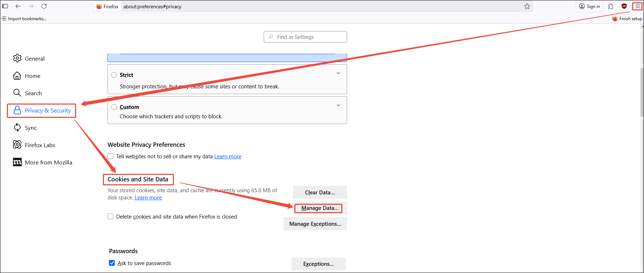The image size is (644, 273).
Task: Click the Sync arrows icon
Action: (x=17, y=127)
